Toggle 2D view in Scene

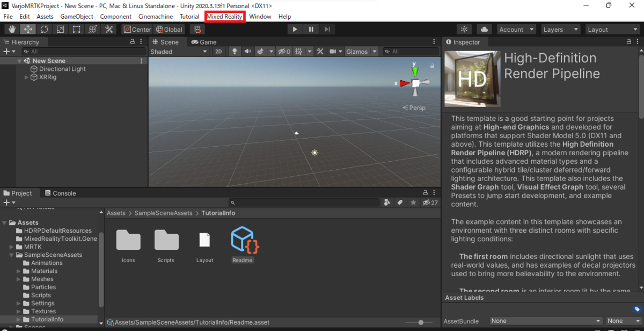(x=218, y=52)
